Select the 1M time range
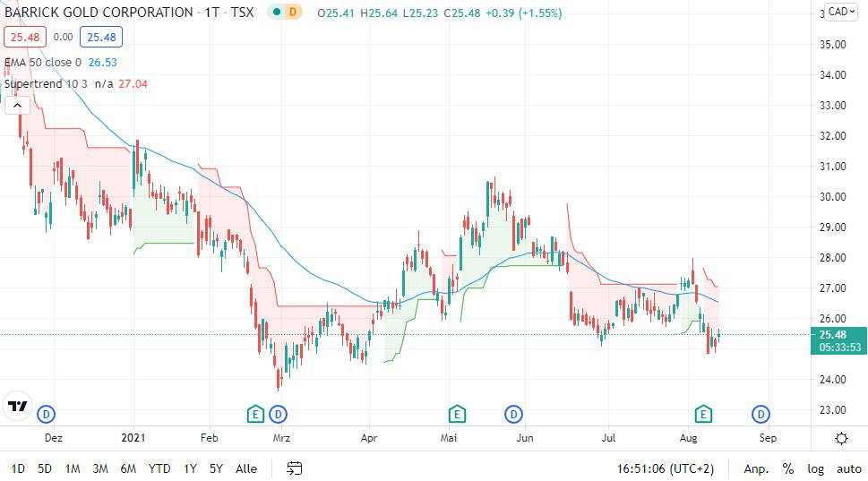 [73, 468]
